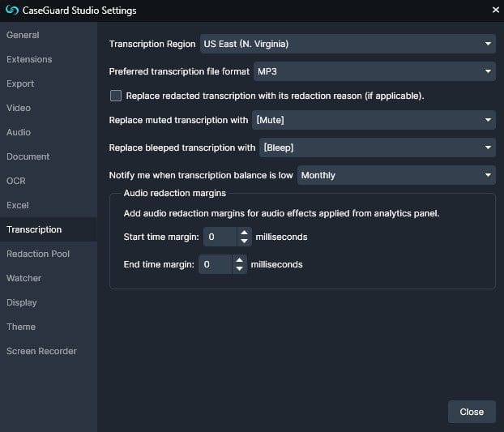Screen dimensions: 504x432
Task: Decrease the End time margin value
Action: coord(240,269)
